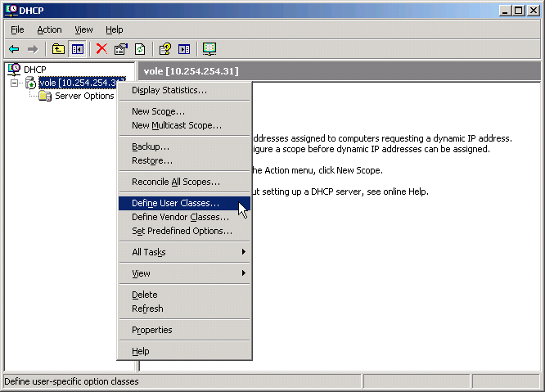The height and width of the screenshot is (392, 545).
Task: Choose Backup from the context menu
Action: (184, 146)
